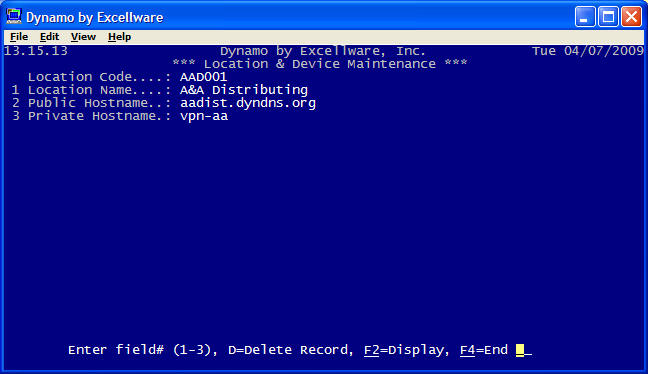
Task: Click the yellow cursor block at prompt
Action: 520,350
